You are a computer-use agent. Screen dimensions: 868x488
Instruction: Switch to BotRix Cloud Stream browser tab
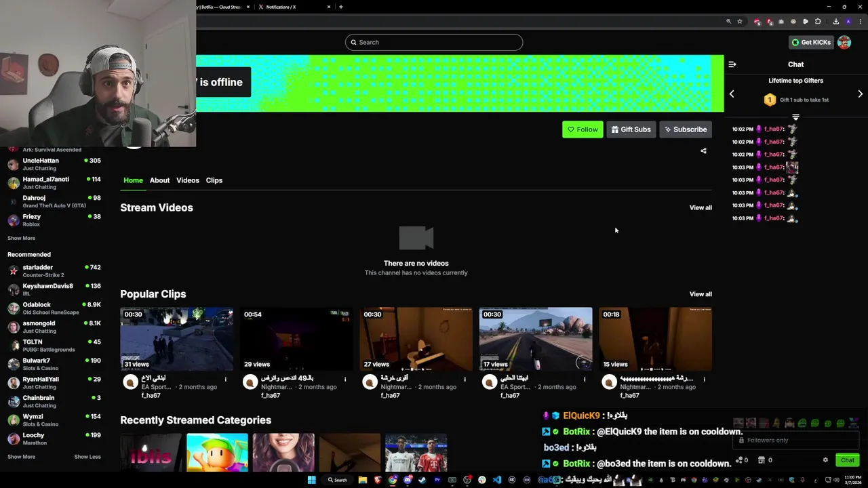point(224,7)
